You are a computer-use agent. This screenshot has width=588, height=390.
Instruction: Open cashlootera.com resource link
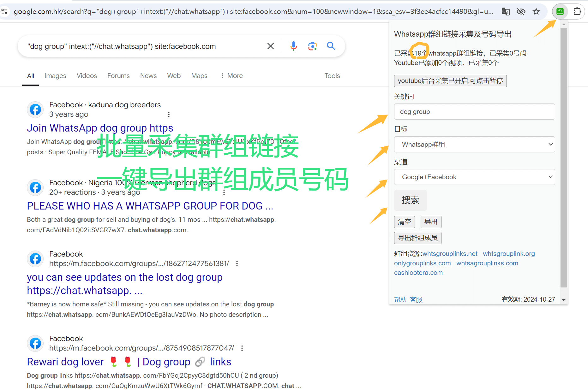tap(418, 273)
